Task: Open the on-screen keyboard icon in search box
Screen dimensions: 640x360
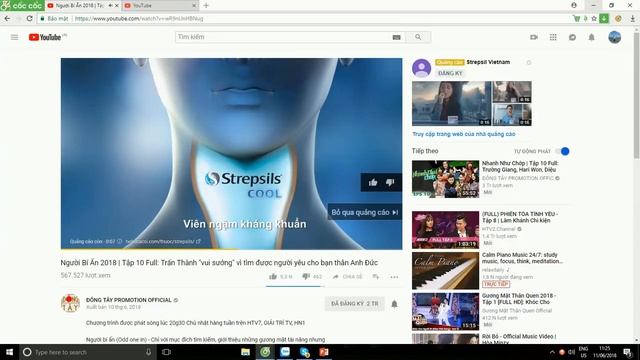Action: (396, 37)
